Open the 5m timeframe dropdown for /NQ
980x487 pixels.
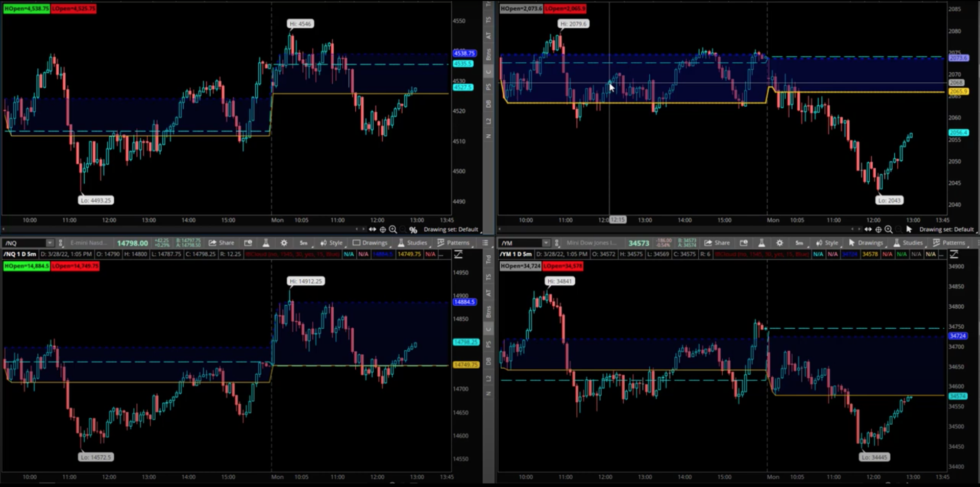[303, 243]
